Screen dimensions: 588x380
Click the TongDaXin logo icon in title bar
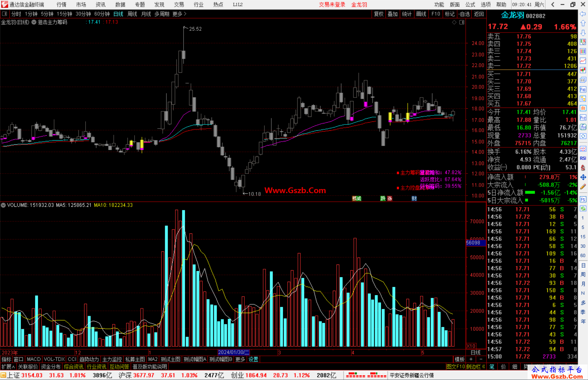(x=4, y=4)
